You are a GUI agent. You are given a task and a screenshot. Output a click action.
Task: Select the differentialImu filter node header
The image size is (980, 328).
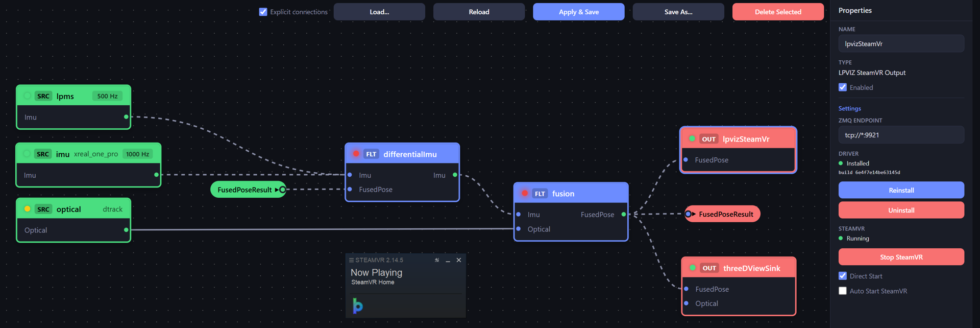(402, 154)
